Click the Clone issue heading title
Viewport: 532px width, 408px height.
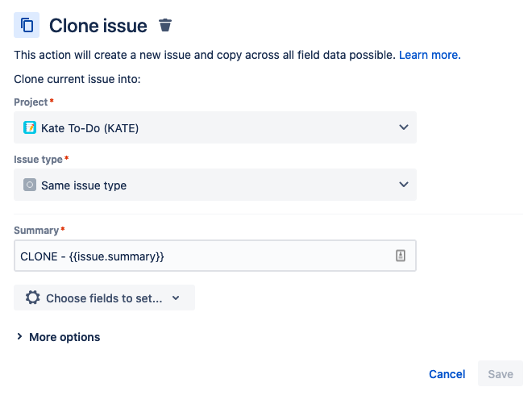tap(98, 26)
